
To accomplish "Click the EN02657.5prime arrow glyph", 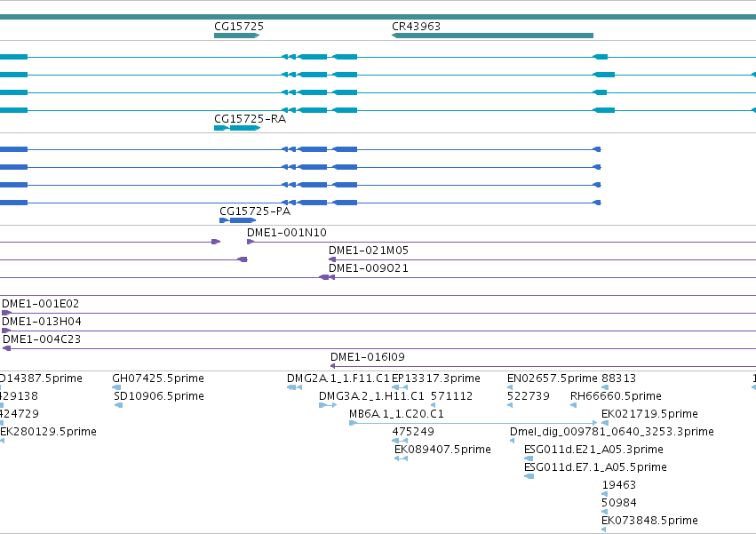I will coord(510,387).
